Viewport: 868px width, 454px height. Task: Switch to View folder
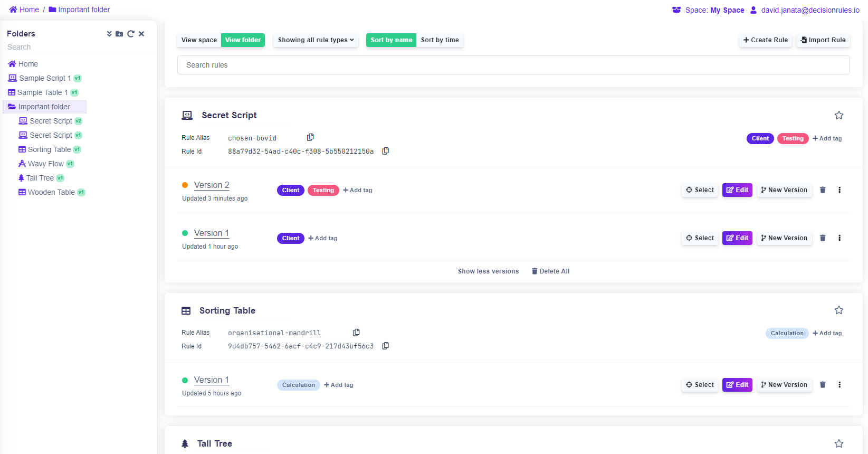point(243,40)
